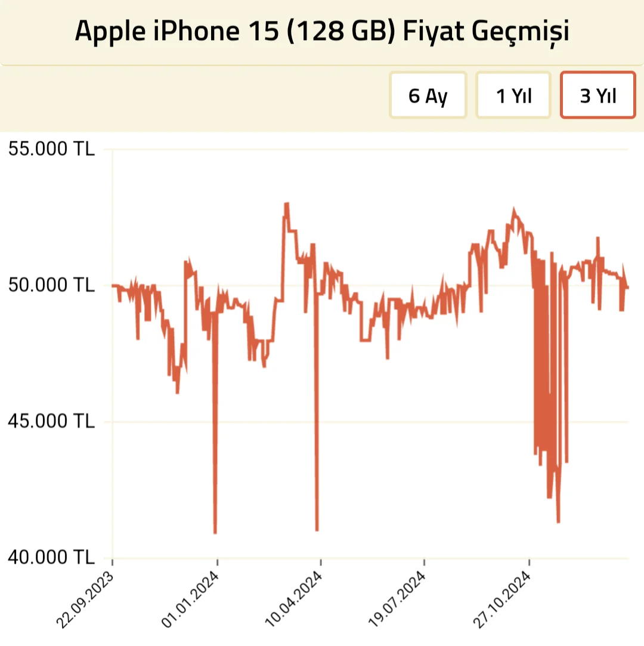Select the 01.01.2024 date label

click(190, 599)
